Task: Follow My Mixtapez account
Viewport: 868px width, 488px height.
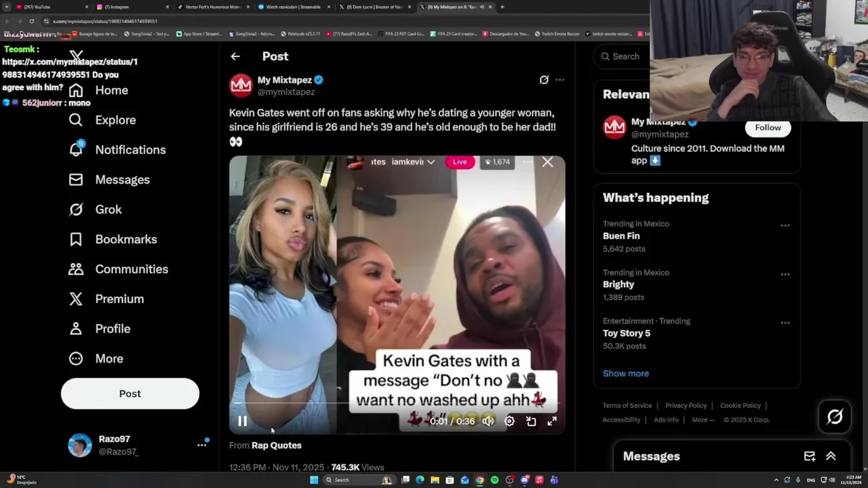Action: pos(768,127)
